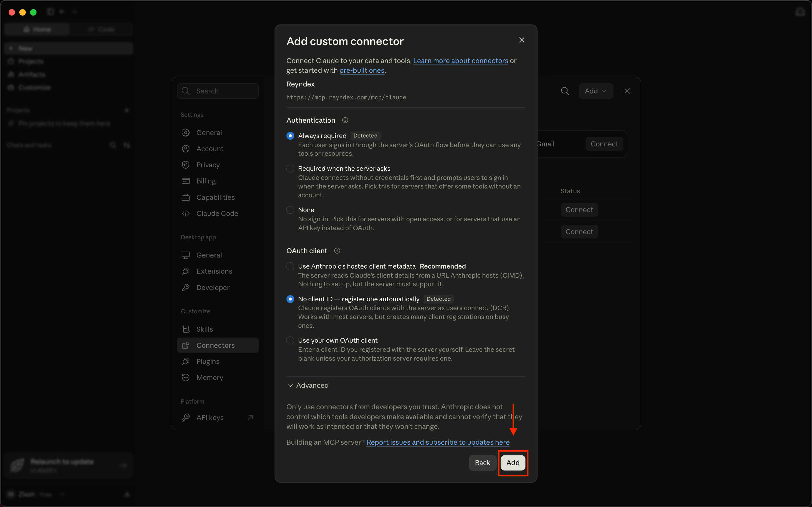Click the connector URL text
This screenshot has height=507, width=812.
point(346,97)
